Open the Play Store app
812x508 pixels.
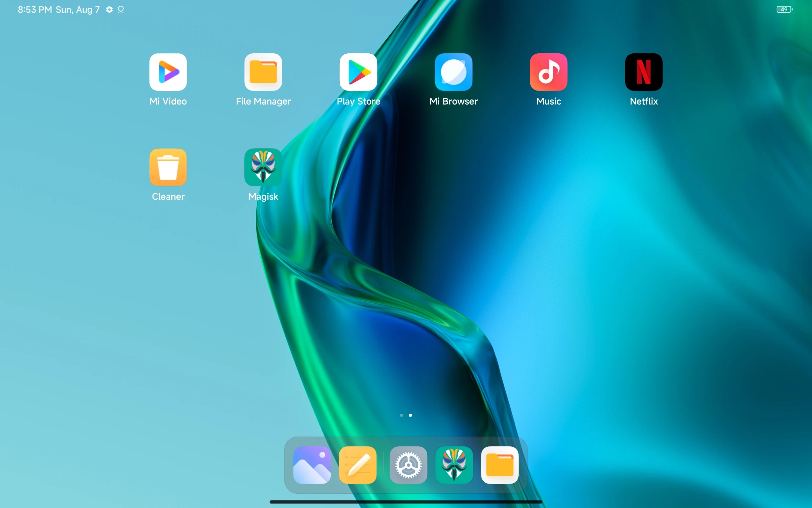coord(358,72)
